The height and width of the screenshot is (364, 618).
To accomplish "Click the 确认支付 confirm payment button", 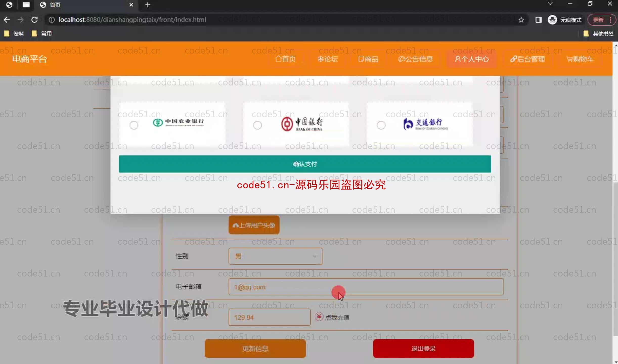I will pyautogui.click(x=305, y=164).
